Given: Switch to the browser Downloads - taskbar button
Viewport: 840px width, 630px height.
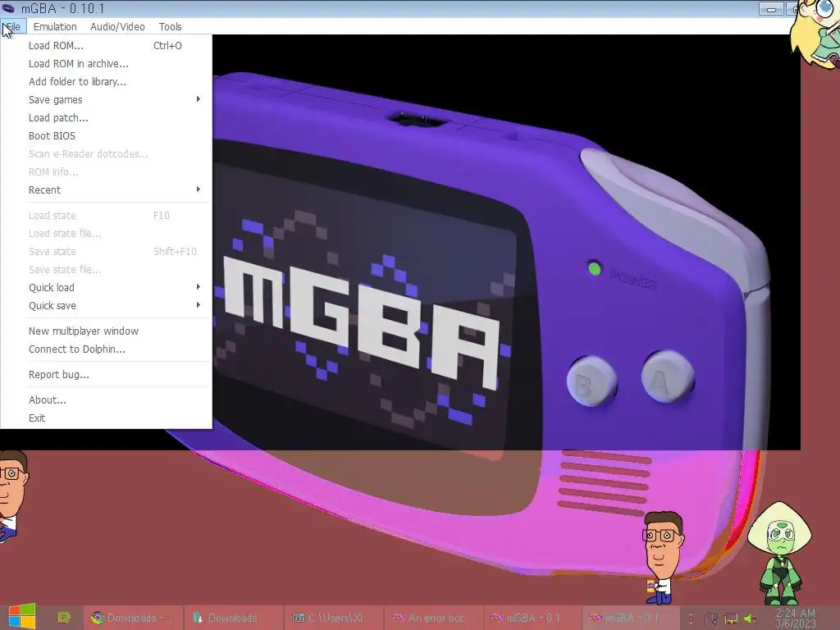Looking at the screenshot, I should 133,618.
